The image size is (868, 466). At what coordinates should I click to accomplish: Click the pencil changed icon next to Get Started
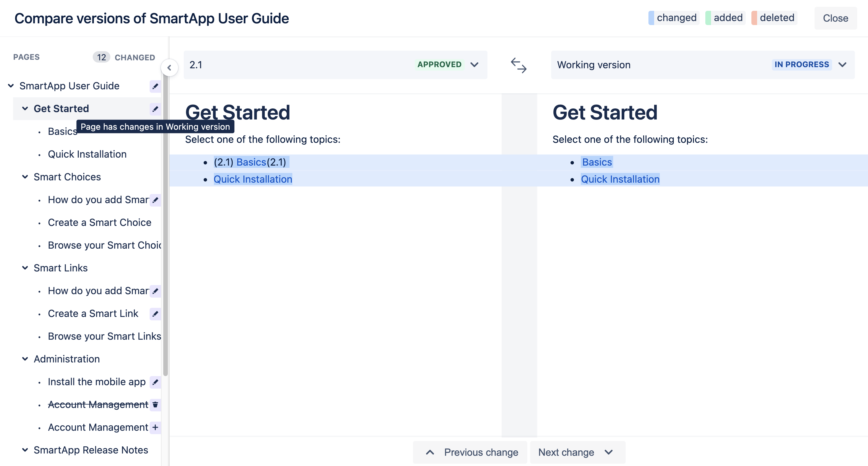pyautogui.click(x=155, y=109)
